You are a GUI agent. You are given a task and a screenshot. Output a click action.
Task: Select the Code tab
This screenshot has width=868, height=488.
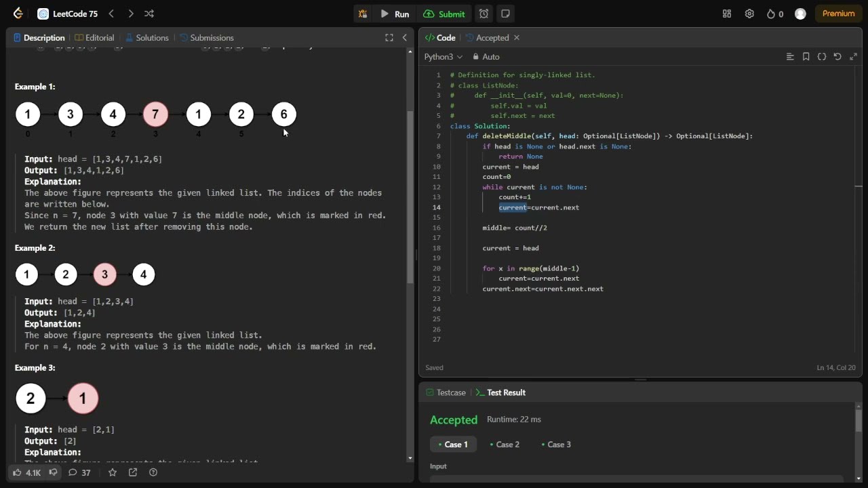[440, 38]
